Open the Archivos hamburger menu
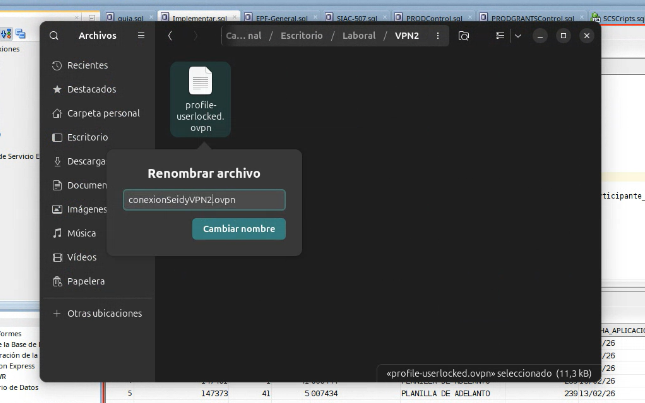This screenshot has width=645, height=403. point(141,36)
